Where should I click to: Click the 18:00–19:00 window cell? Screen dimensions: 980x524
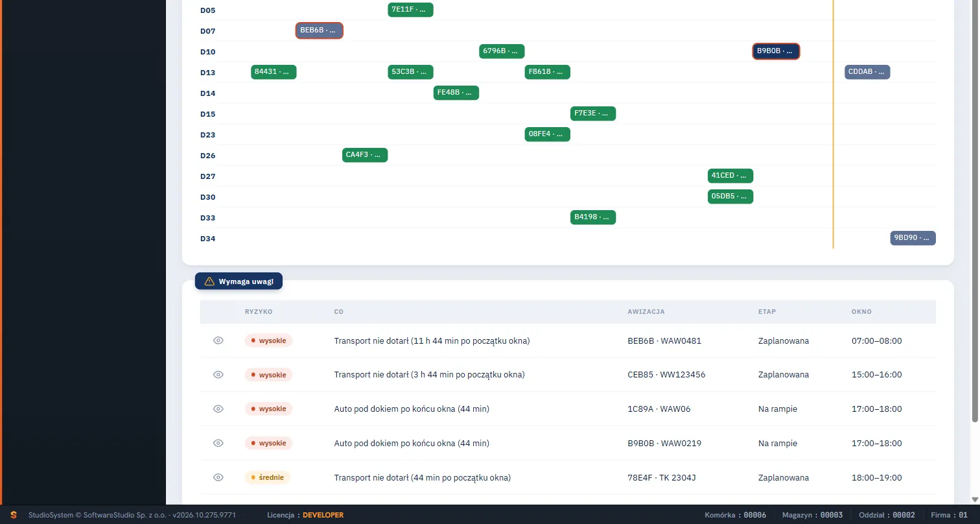pyautogui.click(x=876, y=478)
